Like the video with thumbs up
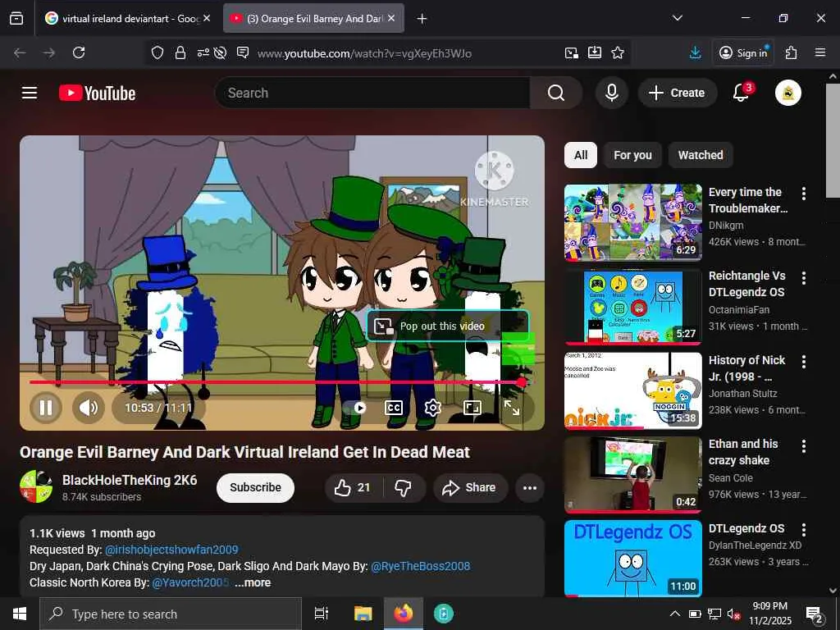Viewport: 840px width, 630px height. click(353, 487)
